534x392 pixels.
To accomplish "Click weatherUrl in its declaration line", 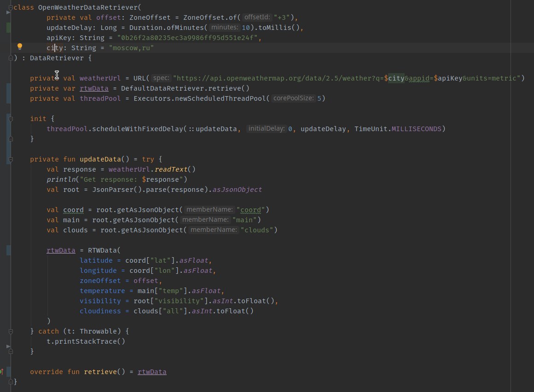I will click(x=100, y=78).
